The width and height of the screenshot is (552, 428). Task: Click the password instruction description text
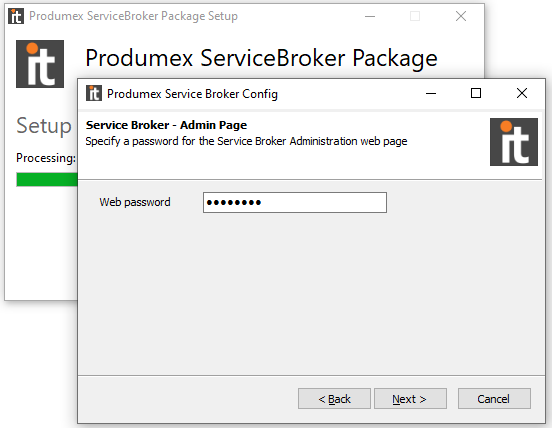tap(246, 141)
